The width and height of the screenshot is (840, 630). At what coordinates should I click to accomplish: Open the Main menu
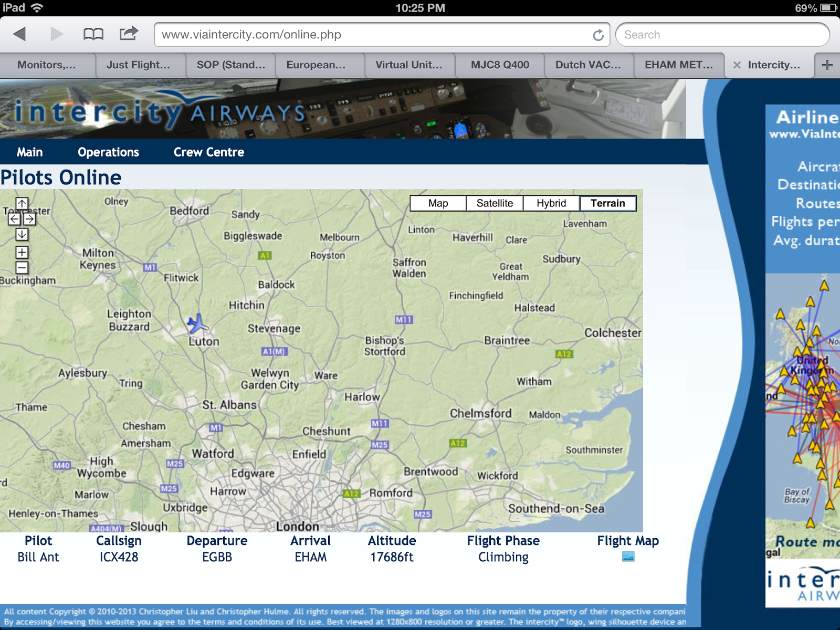click(29, 152)
